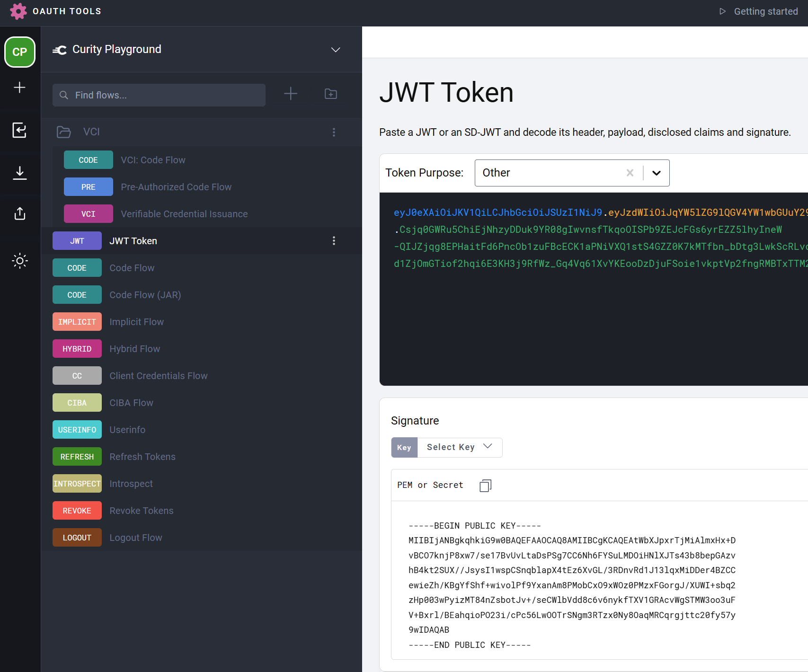Click the upload share icon in sidebar

[20, 213]
